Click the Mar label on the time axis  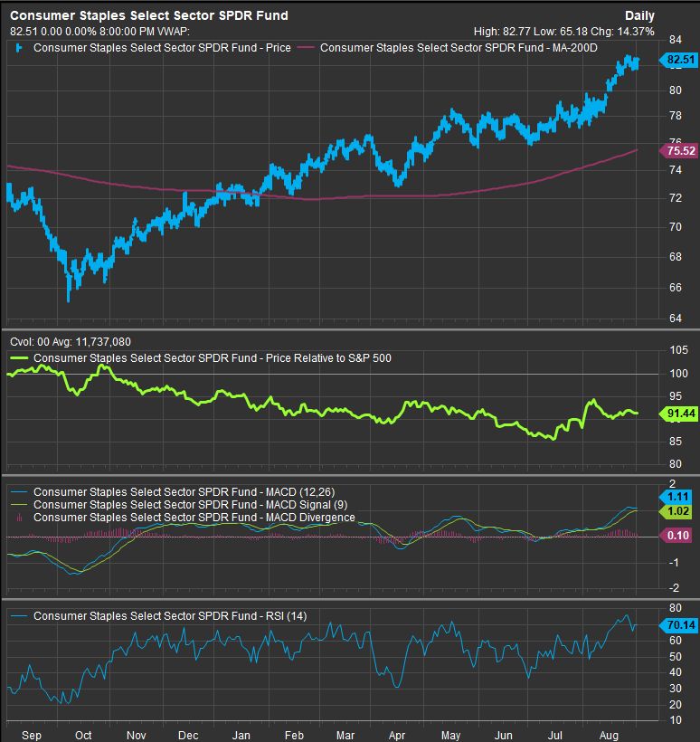(x=345, y=736)
